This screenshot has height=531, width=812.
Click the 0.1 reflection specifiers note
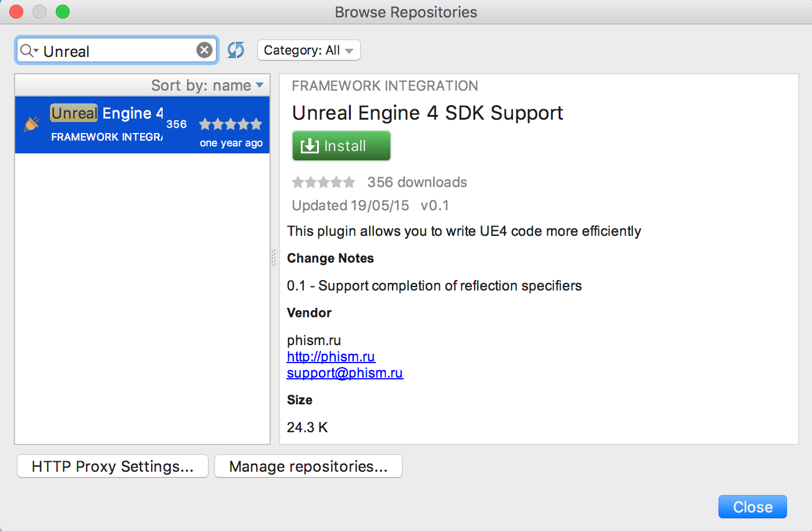[x=434, y=286]
